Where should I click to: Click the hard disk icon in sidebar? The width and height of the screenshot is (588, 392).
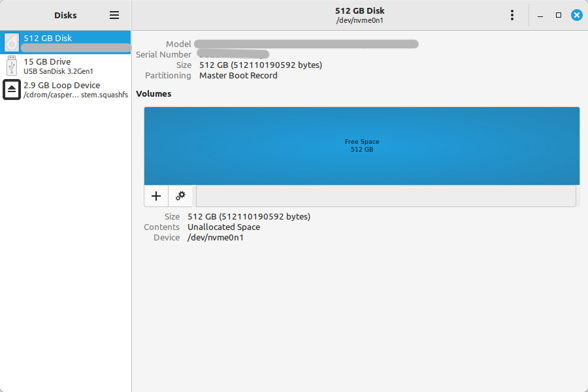(12, 42)
